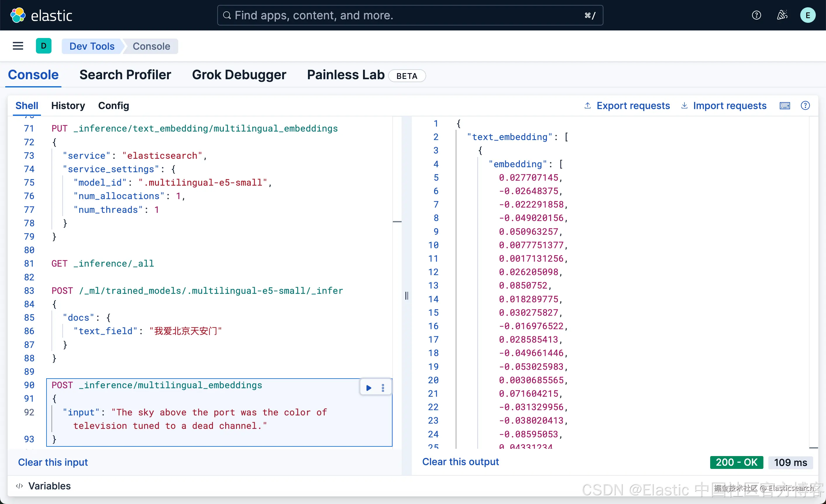Switch to the History tab

click(x=68, y=106)
